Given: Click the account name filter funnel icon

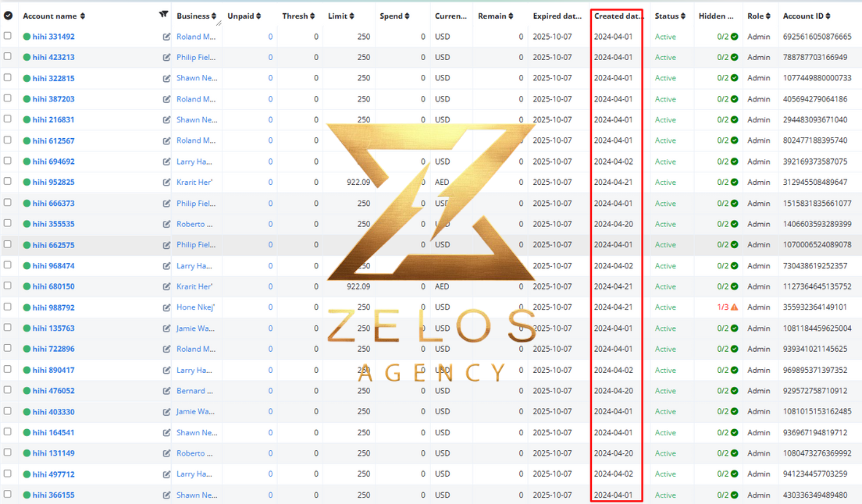Looking at the screenshot, I should click(163, 14).
